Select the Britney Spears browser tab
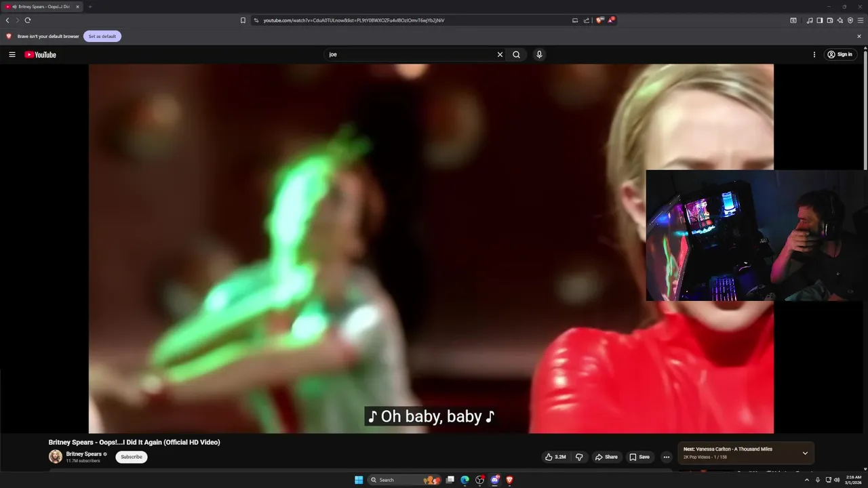The height and width of the screenshot is (488, 868). click(42, 7)
